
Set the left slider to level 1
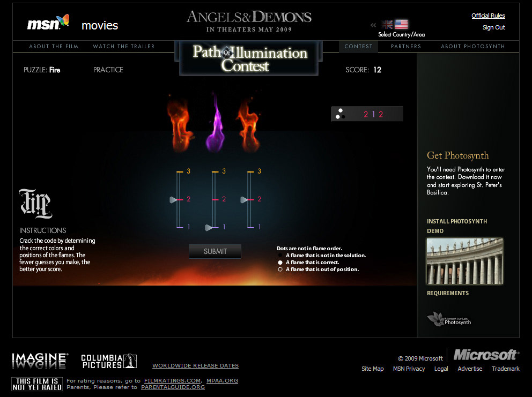tap(180, 228)
